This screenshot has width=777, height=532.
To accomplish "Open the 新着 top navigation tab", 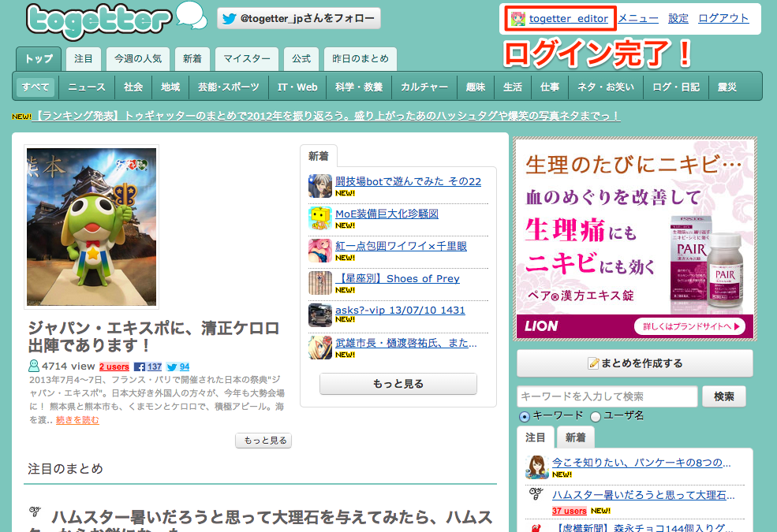I will click(x=192, y=59).
